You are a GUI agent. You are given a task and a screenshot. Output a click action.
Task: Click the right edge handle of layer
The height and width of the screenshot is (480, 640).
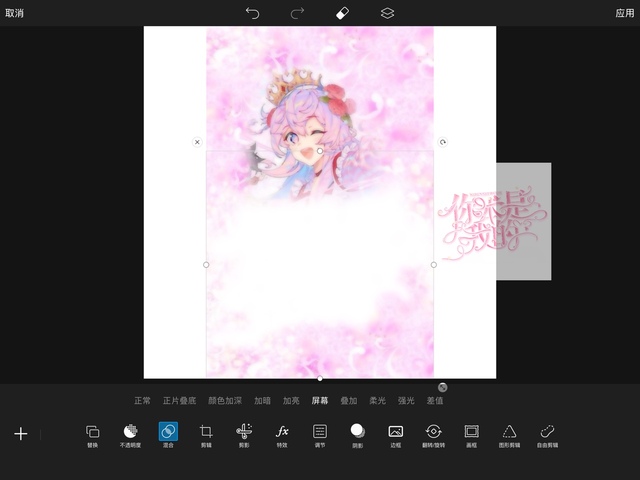(433, 265)
